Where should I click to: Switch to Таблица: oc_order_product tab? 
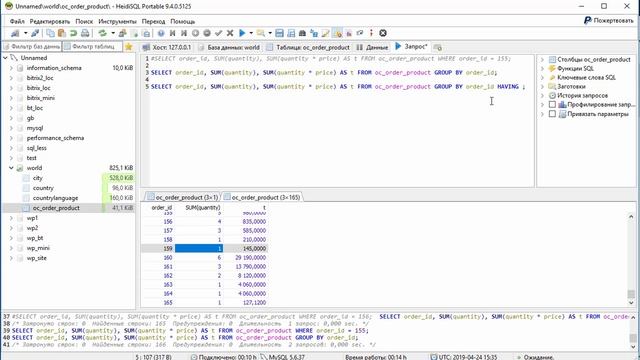coord(308,47)
